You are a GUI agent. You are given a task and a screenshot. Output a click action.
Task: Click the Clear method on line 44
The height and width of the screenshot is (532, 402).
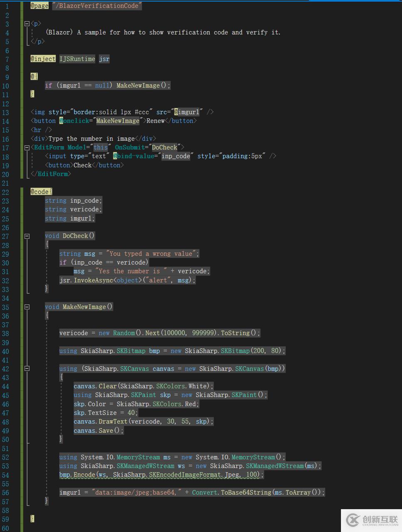pyautogui.click(x=108, y=386)
